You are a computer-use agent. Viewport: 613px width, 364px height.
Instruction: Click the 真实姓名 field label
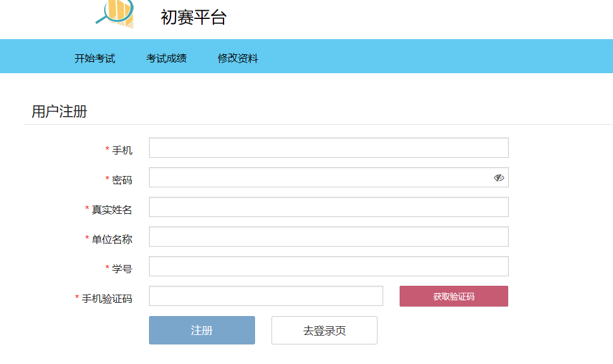tap(112, 209)
